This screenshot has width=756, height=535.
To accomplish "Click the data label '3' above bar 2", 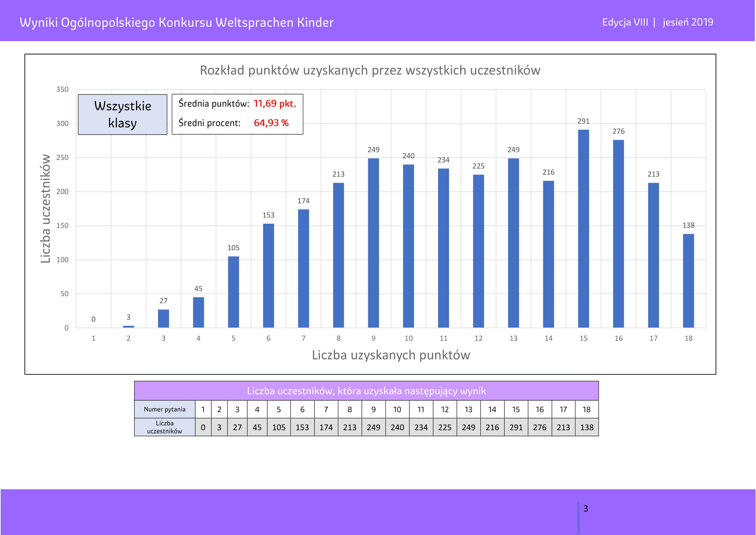I will pyautogui.click(x=128, y=317).
